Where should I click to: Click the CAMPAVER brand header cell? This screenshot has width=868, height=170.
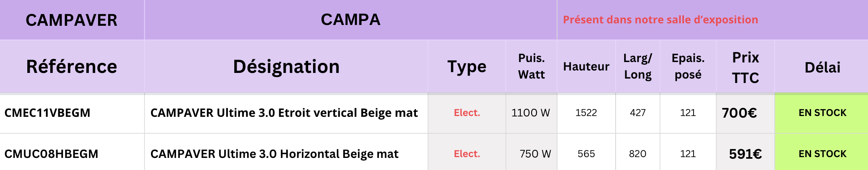[x=72, y=20]
